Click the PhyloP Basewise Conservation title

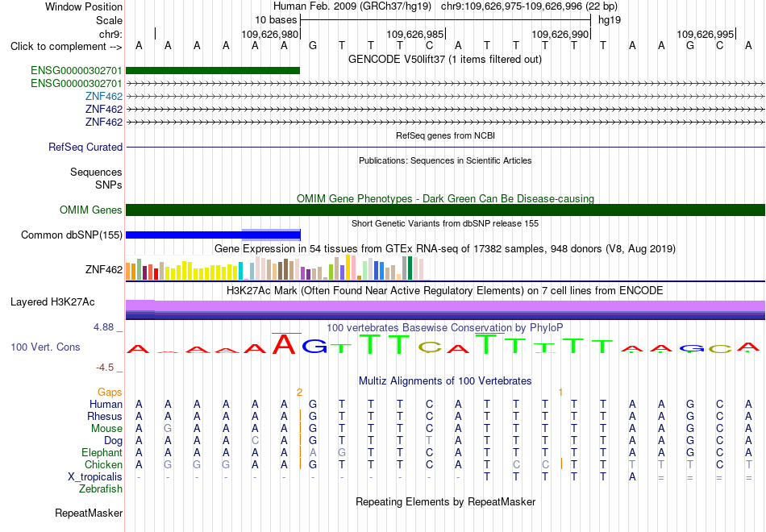pos(444,328)
